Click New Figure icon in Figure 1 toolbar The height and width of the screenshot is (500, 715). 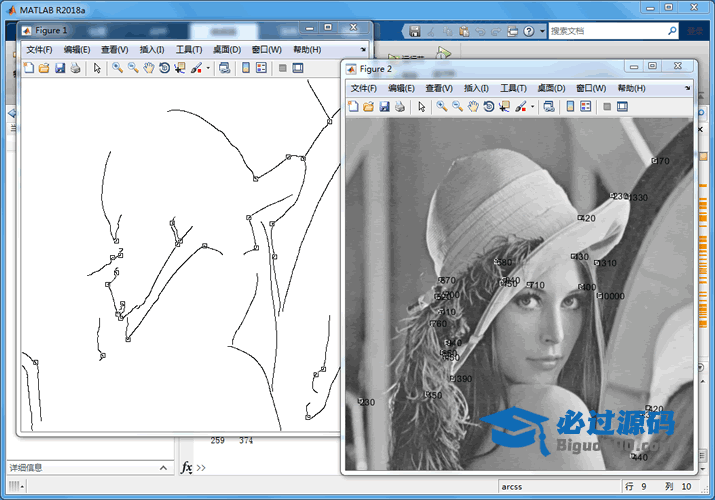pos(29,68)
